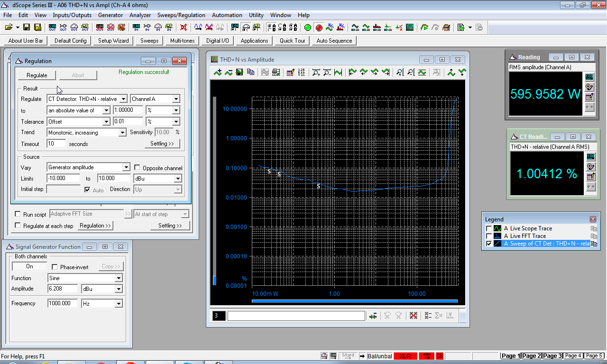This screenshot has width=607, height=364.
Task: Uncheck Sweep of CT Det trace in legend
Action: tap(489, 244)
